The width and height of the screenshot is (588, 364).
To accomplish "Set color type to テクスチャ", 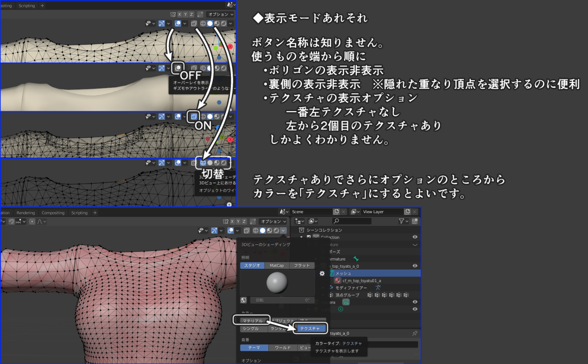I will (310, 328).
